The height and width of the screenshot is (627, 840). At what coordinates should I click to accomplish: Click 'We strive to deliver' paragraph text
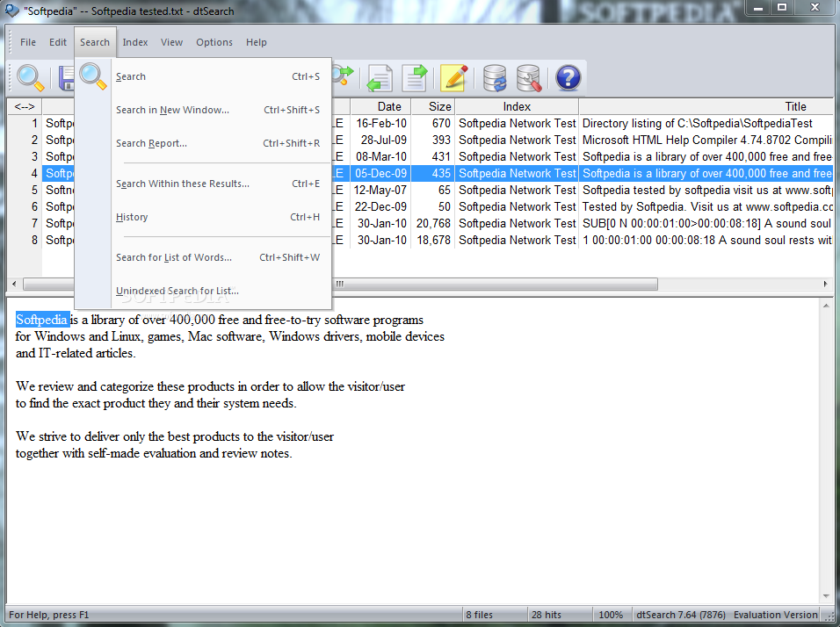(x=175, y=444)
